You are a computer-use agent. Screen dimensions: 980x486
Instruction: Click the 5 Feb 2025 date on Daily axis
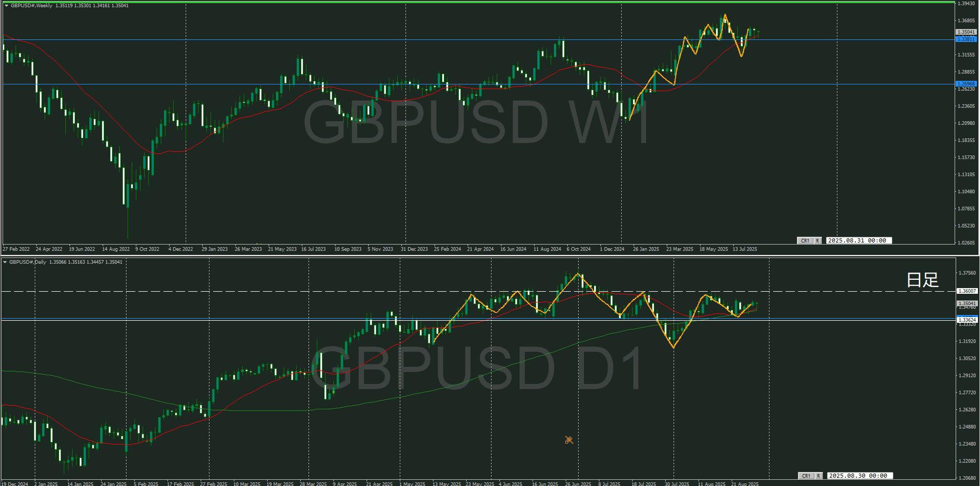tap(146, 484)
